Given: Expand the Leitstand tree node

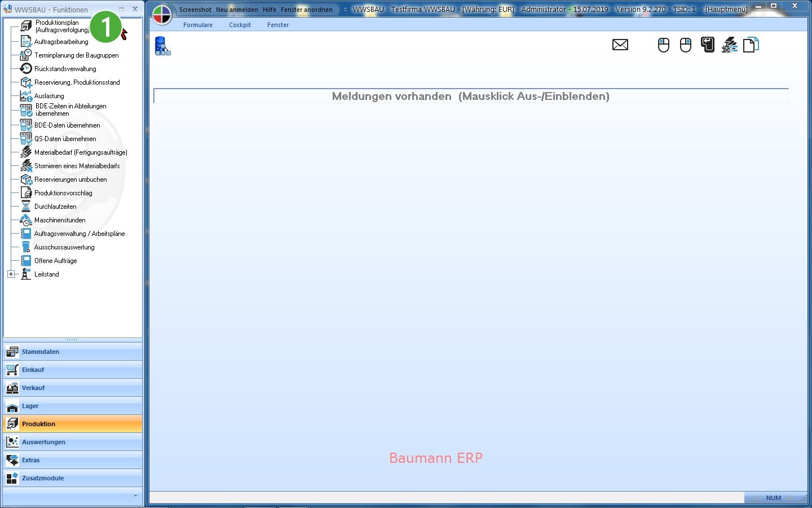Looking at the screenshot, I should (11, 274).
